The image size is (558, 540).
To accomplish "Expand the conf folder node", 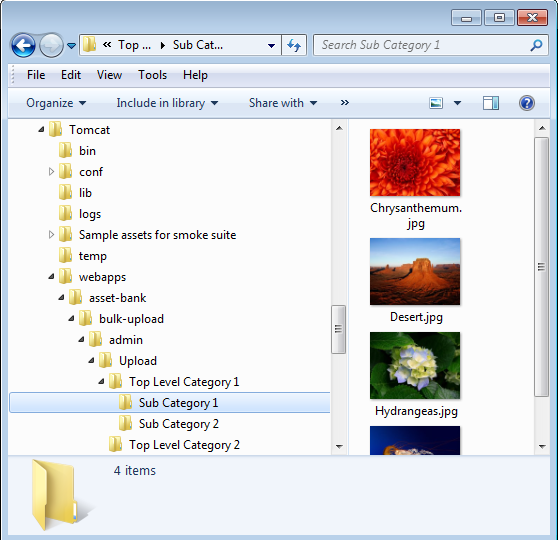I will pos(51,172).
